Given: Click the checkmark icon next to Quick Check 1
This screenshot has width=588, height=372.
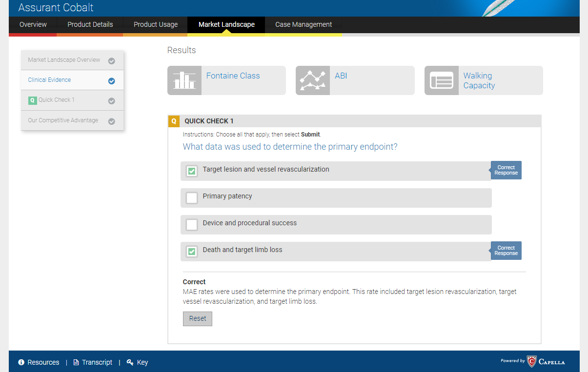Looking at the screenshot, I should click(111, 101).
